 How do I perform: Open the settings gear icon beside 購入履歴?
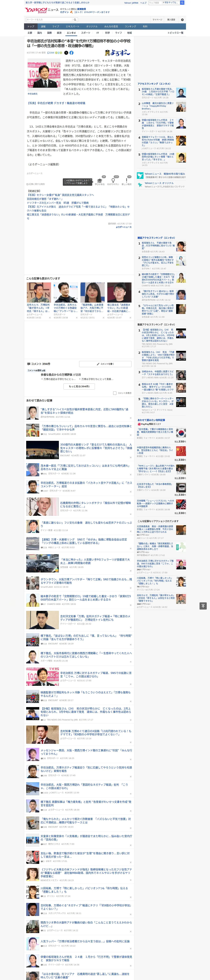click(182, 19)
